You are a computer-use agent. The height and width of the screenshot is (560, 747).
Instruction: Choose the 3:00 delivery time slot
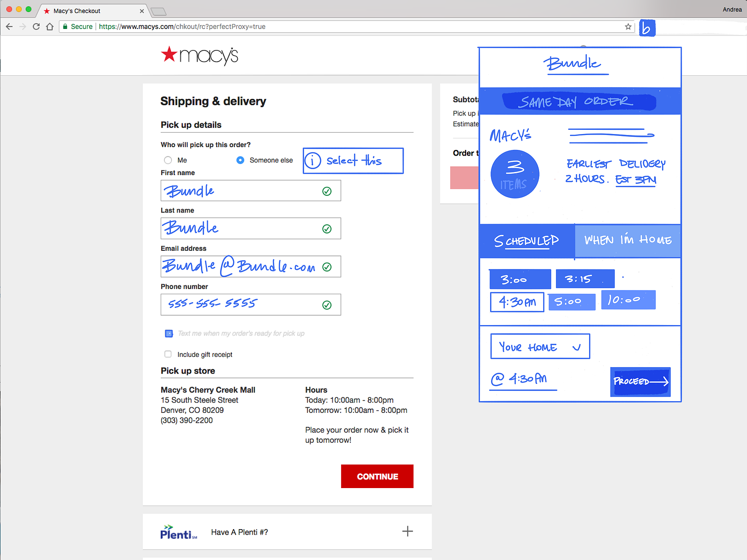point(520,279)
